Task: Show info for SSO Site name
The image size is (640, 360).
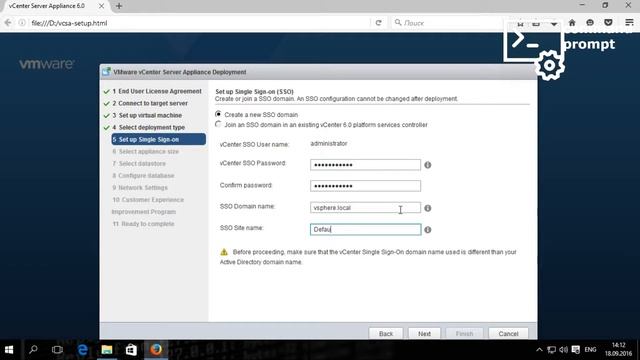Action: point(427,230)
